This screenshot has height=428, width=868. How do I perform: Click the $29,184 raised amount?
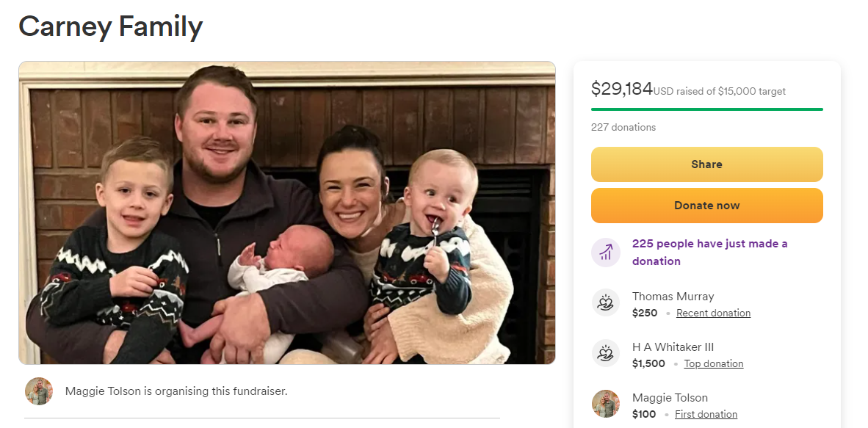(621, 90)
